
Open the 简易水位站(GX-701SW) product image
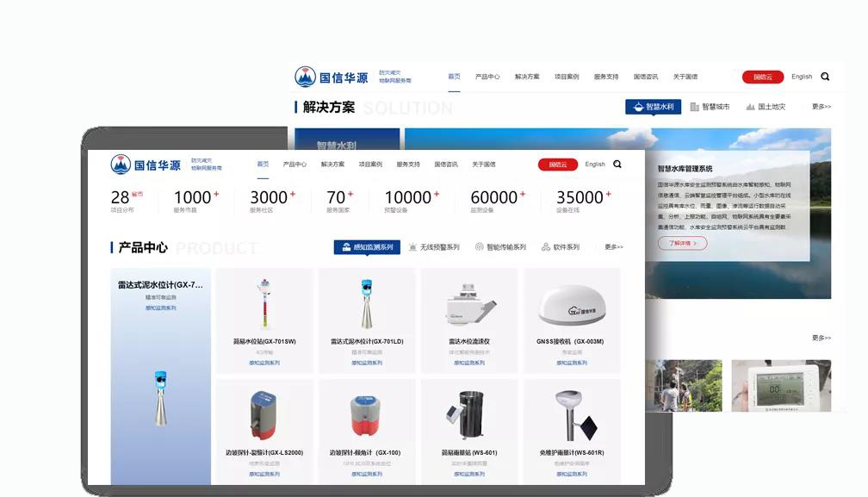click(264, 304)
